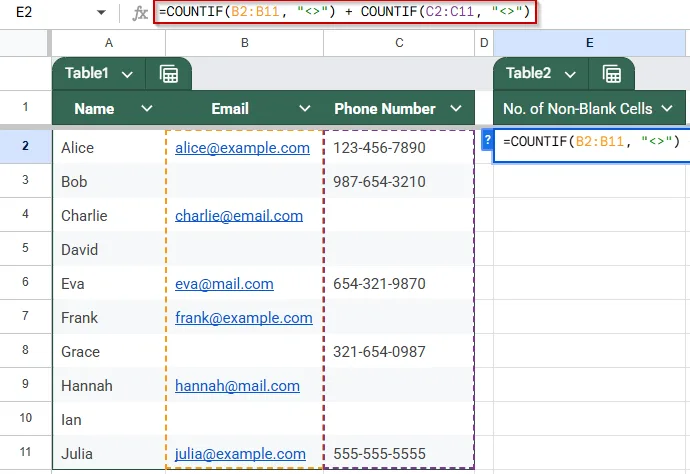Click the Table1 label

86,73
